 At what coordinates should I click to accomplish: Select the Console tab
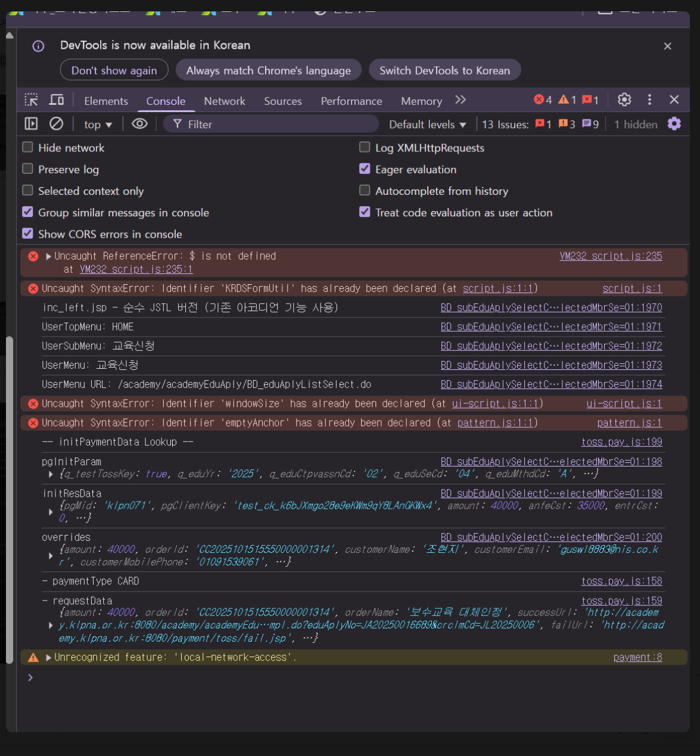click(x=166, y=101)
